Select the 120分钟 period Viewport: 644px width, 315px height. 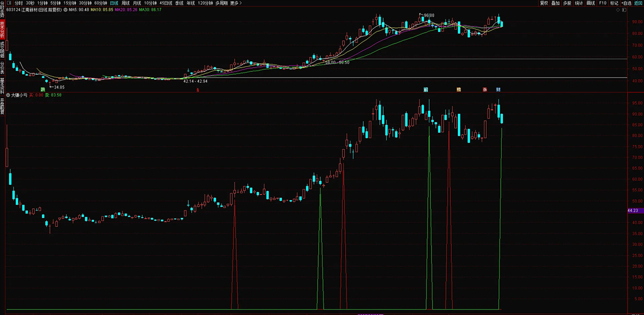pyautogui.click(x=206, y=3)
